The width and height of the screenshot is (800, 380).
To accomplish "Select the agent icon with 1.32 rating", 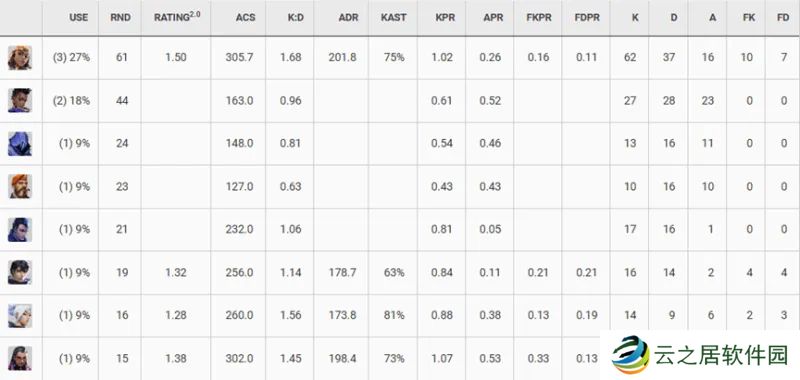I will [20, 272].
